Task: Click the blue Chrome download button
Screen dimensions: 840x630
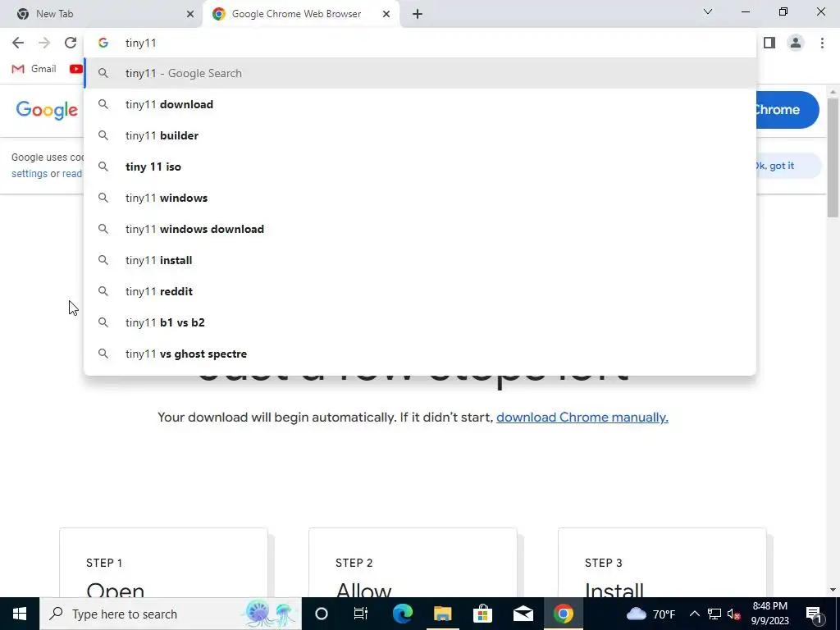Action: 787,110
